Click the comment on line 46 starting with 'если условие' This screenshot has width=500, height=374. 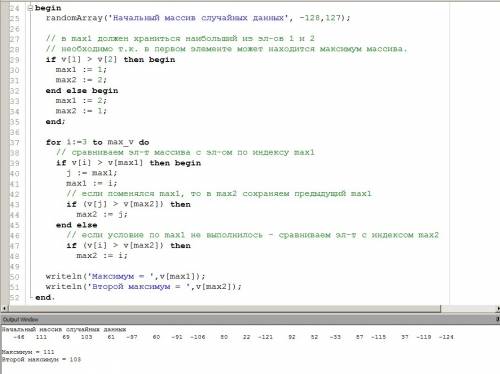(x=252, y=235)
